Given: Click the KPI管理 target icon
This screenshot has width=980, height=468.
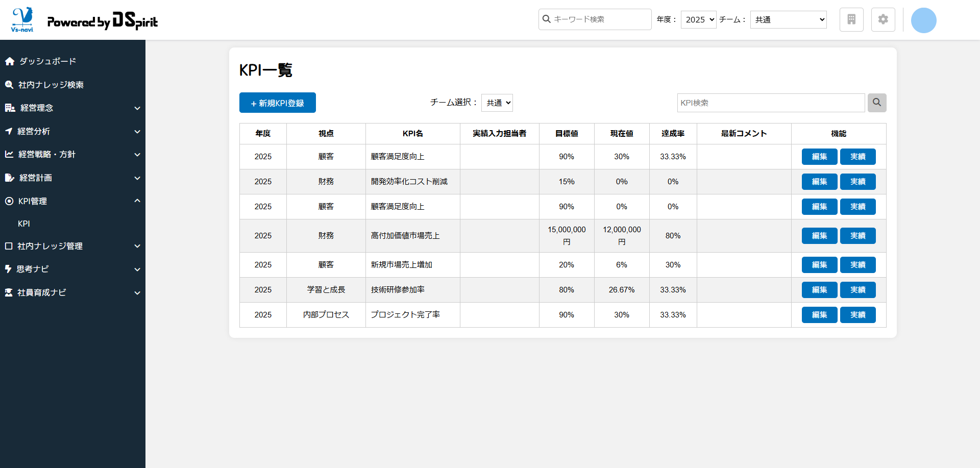Looking at the screenshot, I should click(9, 201).
